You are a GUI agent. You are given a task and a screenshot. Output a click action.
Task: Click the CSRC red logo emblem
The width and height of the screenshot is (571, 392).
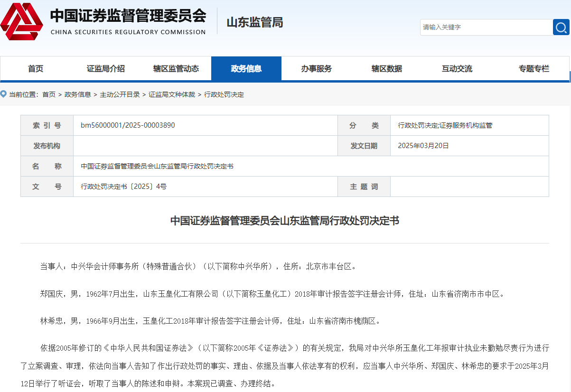pyautogui.click(x=22, y=21)
